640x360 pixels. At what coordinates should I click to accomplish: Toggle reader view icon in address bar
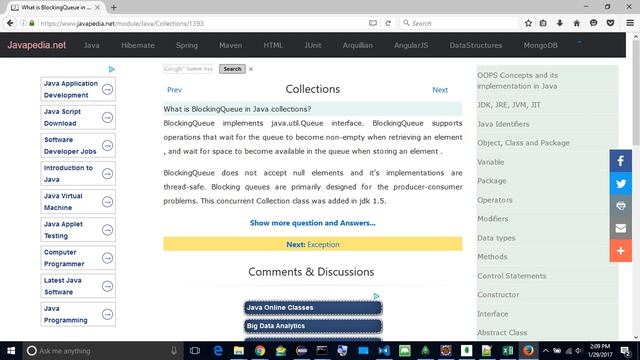coord(373,23)
